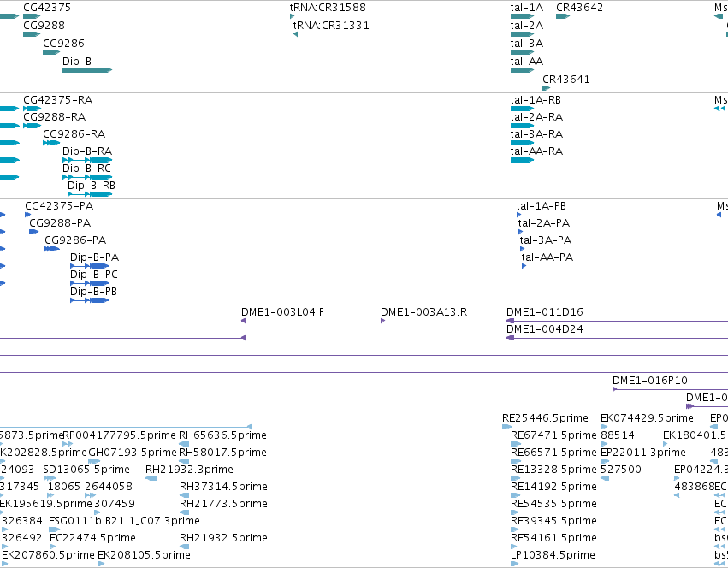The width and height of the screenshot is (728, 568).
Task: Select the CG9288-RA transcript
Action: (32, 126)
